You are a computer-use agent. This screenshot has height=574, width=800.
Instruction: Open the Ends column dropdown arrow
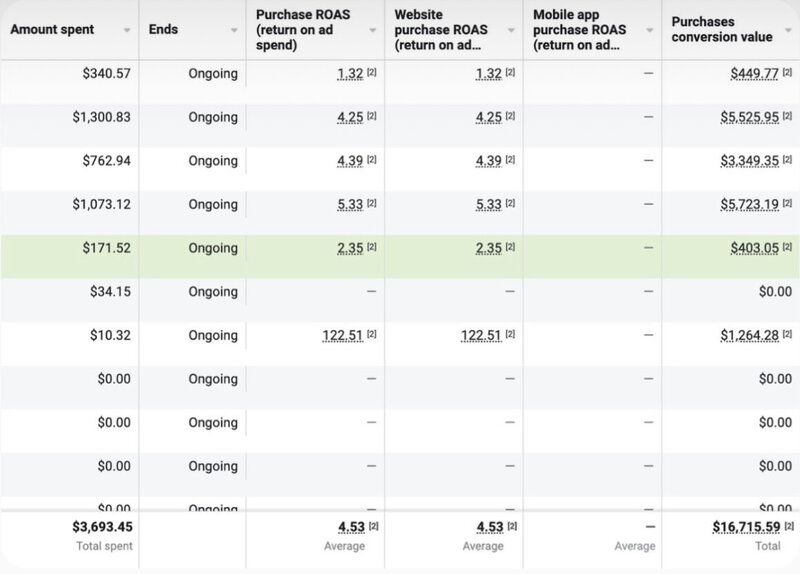point(229,31)
